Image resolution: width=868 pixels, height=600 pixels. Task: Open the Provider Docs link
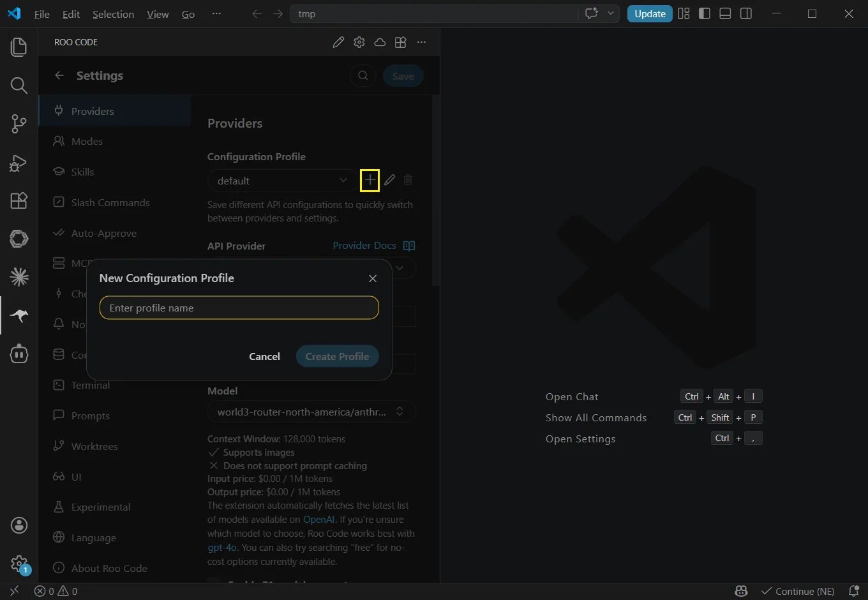point(364,246)
